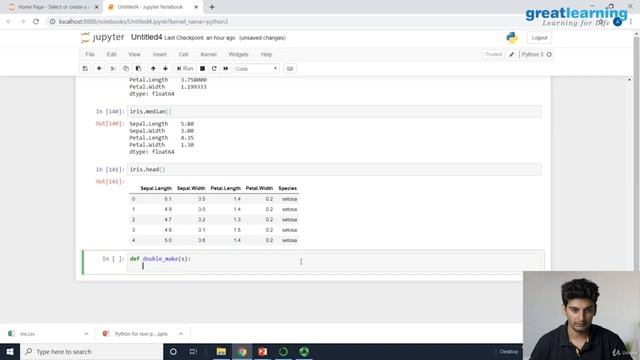The width and height of the screenshot is (640, 360).
Task: Open download options for the pptx file
Action: point(181,334)
